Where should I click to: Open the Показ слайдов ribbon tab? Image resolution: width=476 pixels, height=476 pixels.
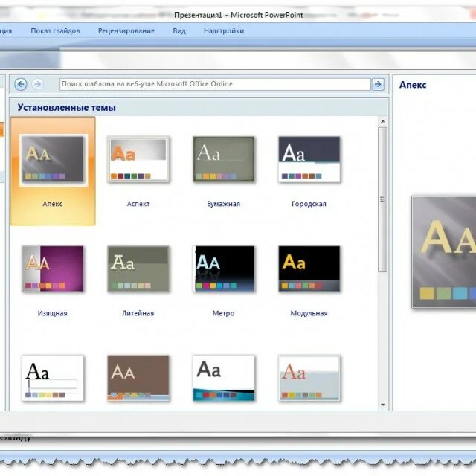55,31
